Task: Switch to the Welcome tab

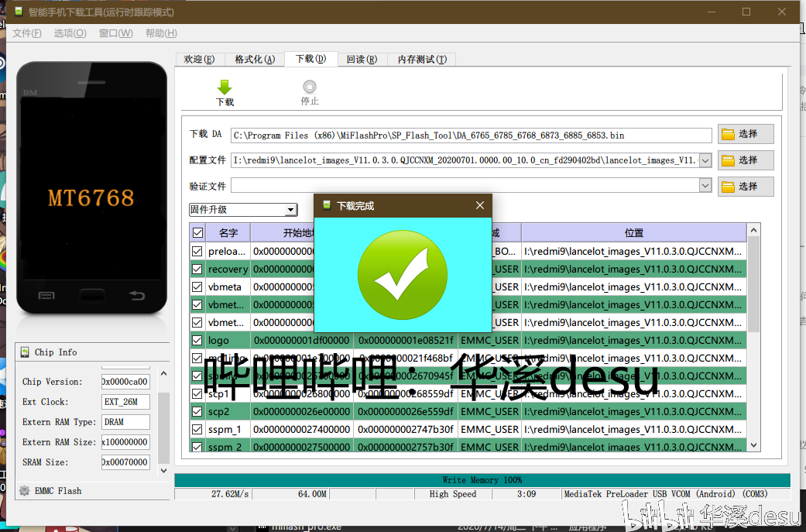Action: 200,60
